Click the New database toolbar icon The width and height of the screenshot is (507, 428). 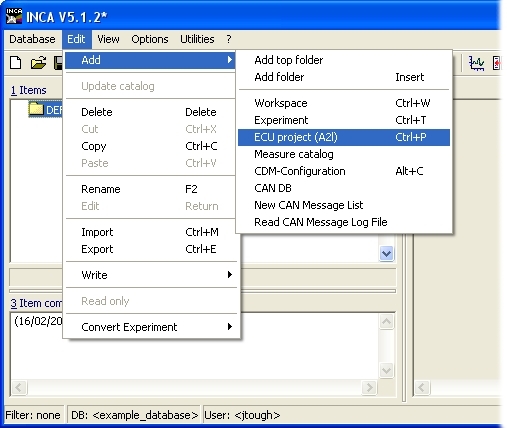pos(15,62)
